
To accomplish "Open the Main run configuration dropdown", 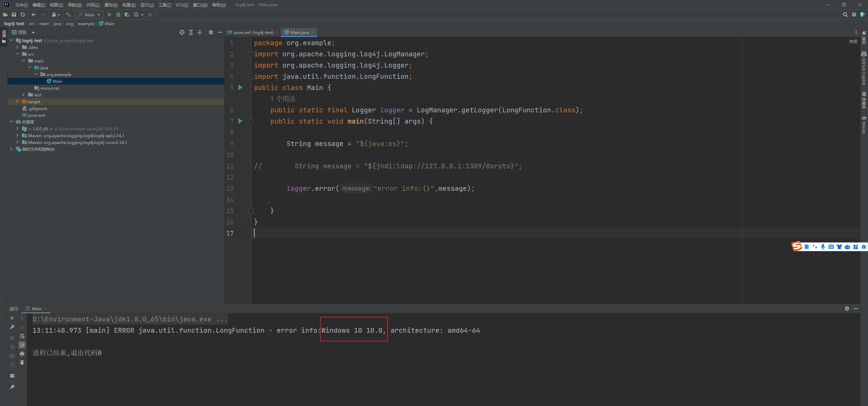I will click(x=89, y=15).
